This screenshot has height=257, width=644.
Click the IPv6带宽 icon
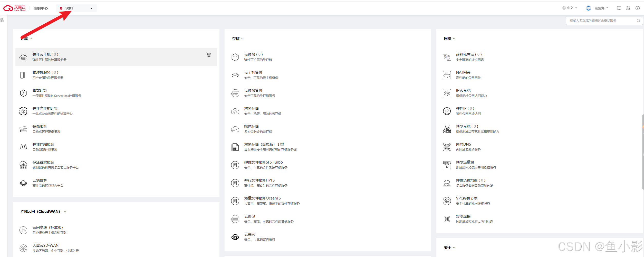447,93
